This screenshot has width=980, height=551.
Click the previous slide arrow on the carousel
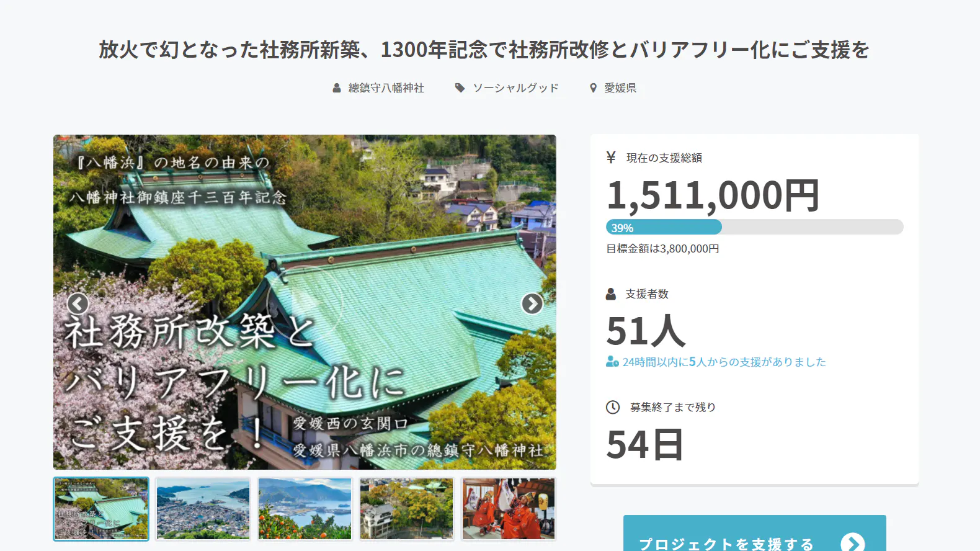[78, 303]
